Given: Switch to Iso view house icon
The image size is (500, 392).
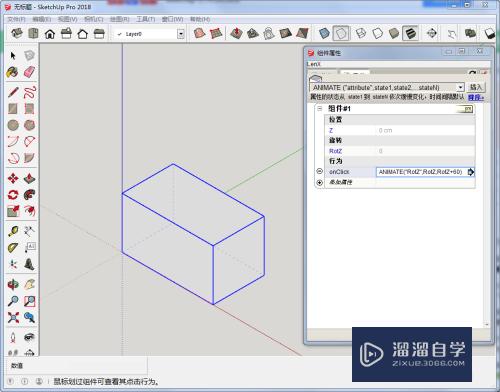Looking at the screenshot, I should point(17,33).
